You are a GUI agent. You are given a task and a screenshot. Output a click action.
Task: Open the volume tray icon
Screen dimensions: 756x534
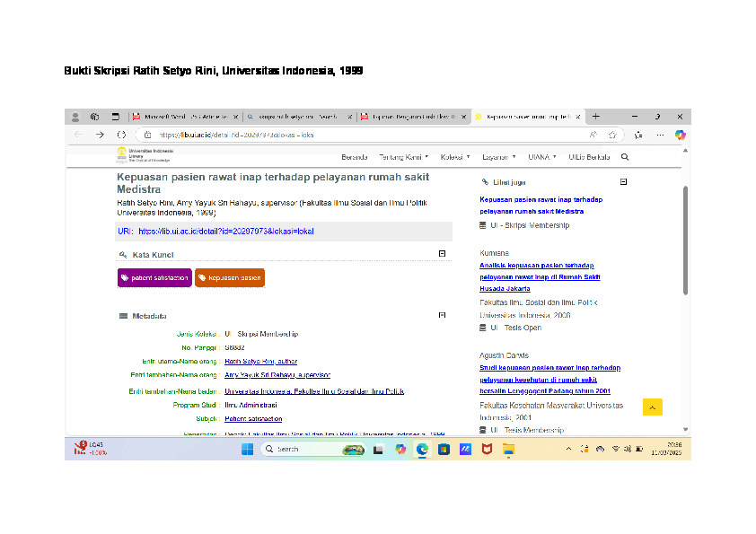click(x=628, y=449)
